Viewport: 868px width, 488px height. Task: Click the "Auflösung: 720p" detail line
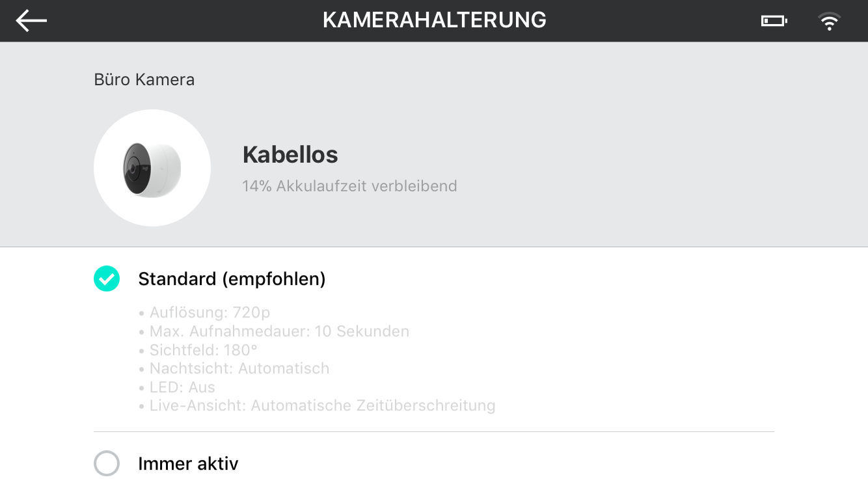[204, 313]
